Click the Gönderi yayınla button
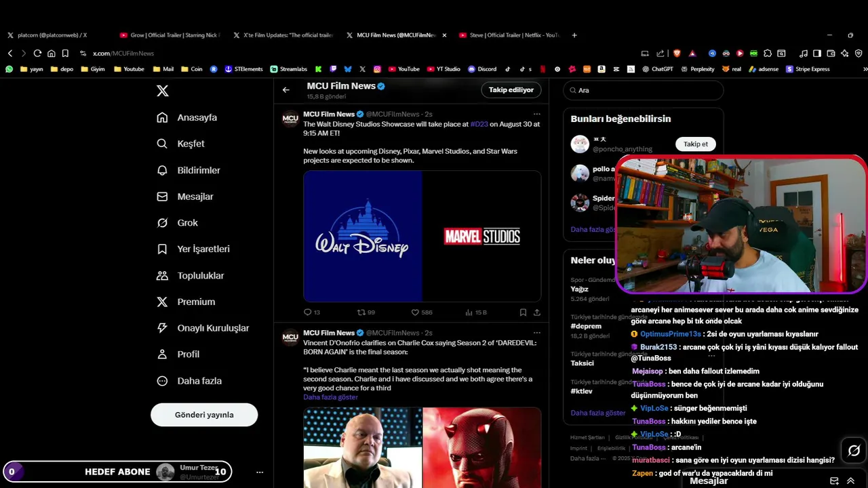The width and height of the screenshot is (868, 488). [204, 415]
